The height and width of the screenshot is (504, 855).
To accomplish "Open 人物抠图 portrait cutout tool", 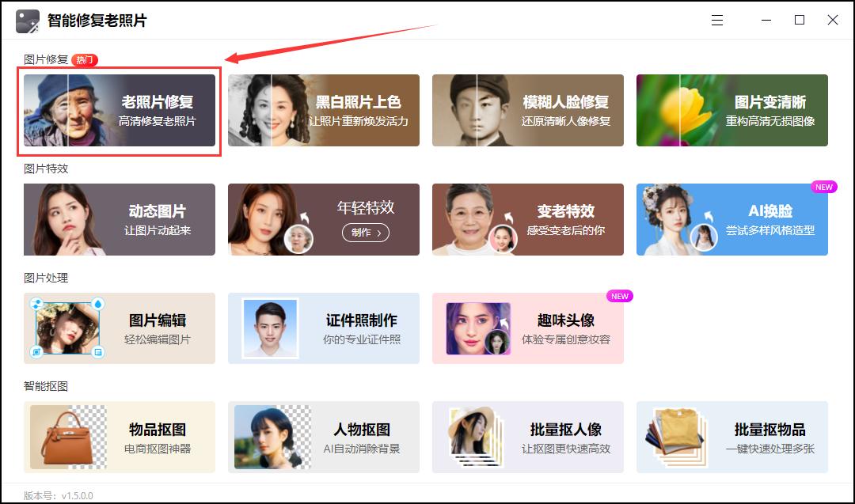I will [x=323, y=438].
